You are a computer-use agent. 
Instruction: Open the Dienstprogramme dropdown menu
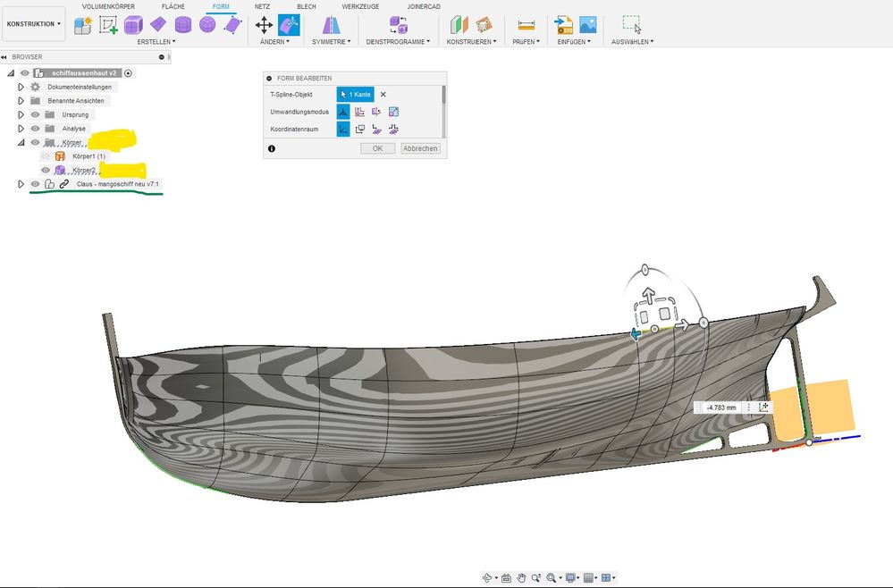(398, 41)
